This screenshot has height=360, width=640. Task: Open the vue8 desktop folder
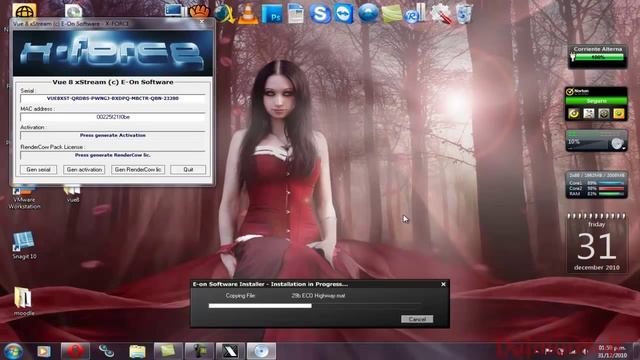[73, 195]
